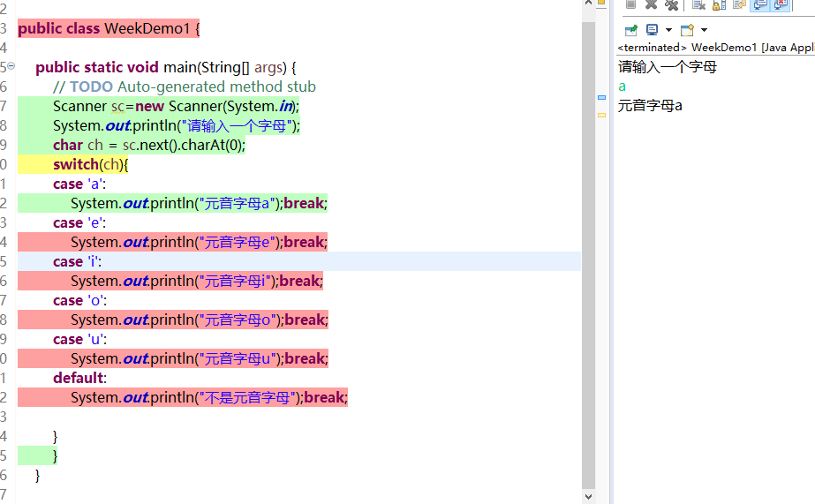Click the println '元音字母u' code line

[200, 358]
